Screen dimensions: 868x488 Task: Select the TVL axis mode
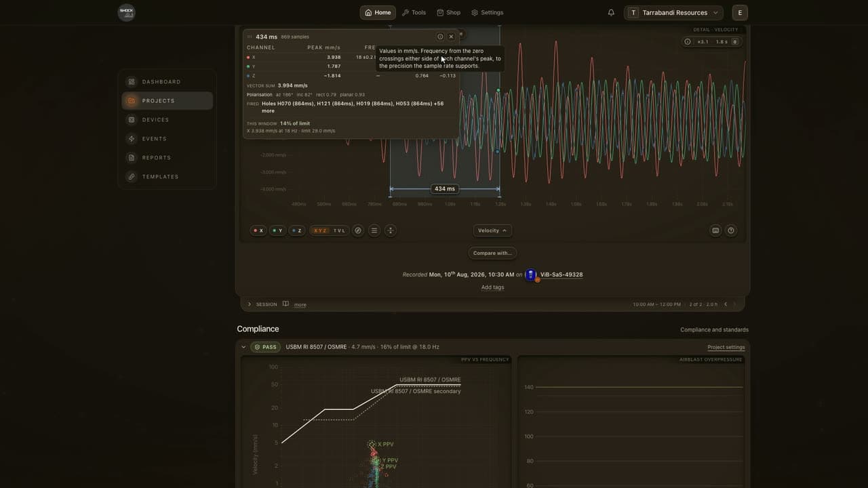tap(339, 230)
